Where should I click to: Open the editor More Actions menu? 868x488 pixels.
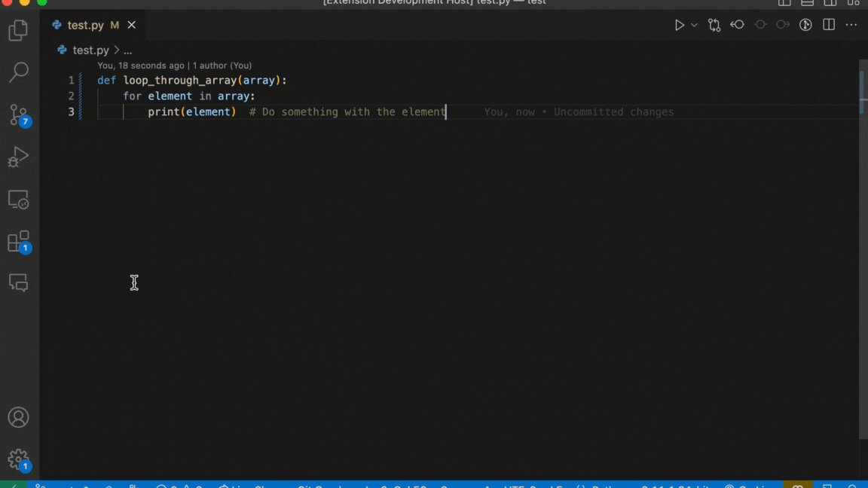pos(851,25)
